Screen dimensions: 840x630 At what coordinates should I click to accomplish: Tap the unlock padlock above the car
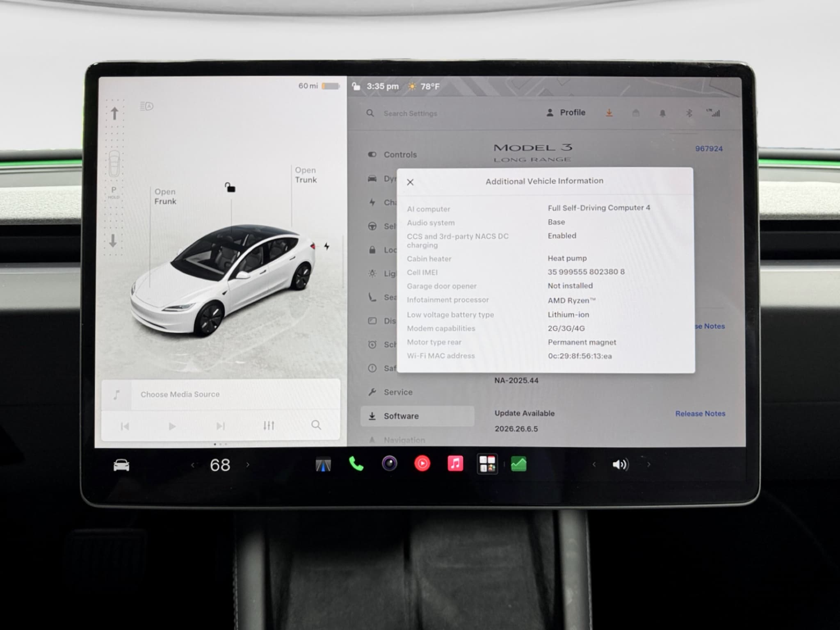230,187
